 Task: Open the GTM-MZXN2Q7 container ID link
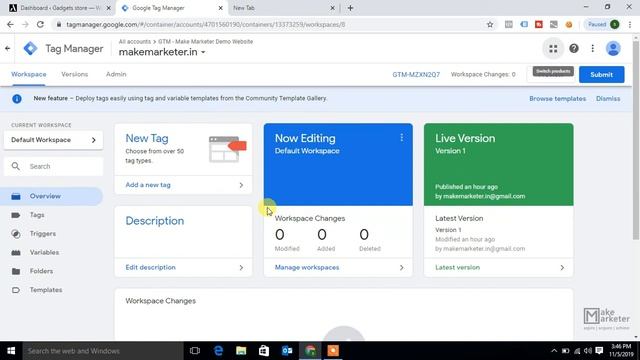tap(416, 75)
